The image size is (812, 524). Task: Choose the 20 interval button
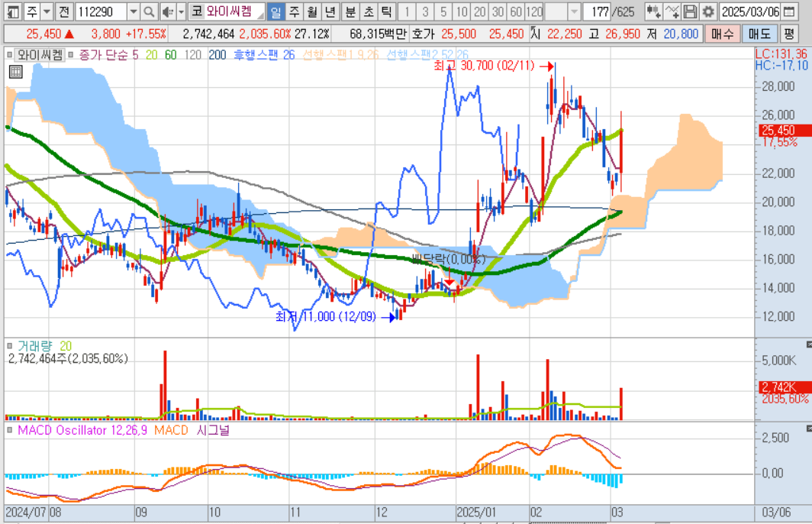tap(479, 11)
